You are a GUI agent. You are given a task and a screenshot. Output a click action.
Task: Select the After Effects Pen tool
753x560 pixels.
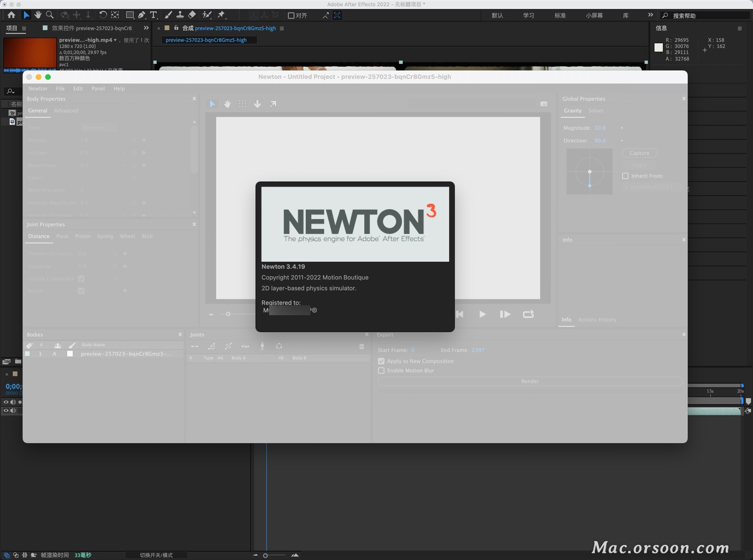[142, 15]
